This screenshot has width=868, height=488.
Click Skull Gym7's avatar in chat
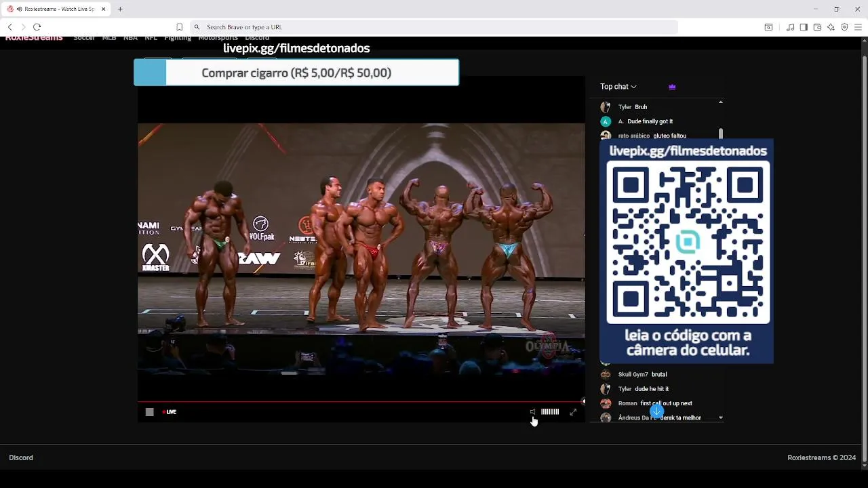[x=606, y=374]
